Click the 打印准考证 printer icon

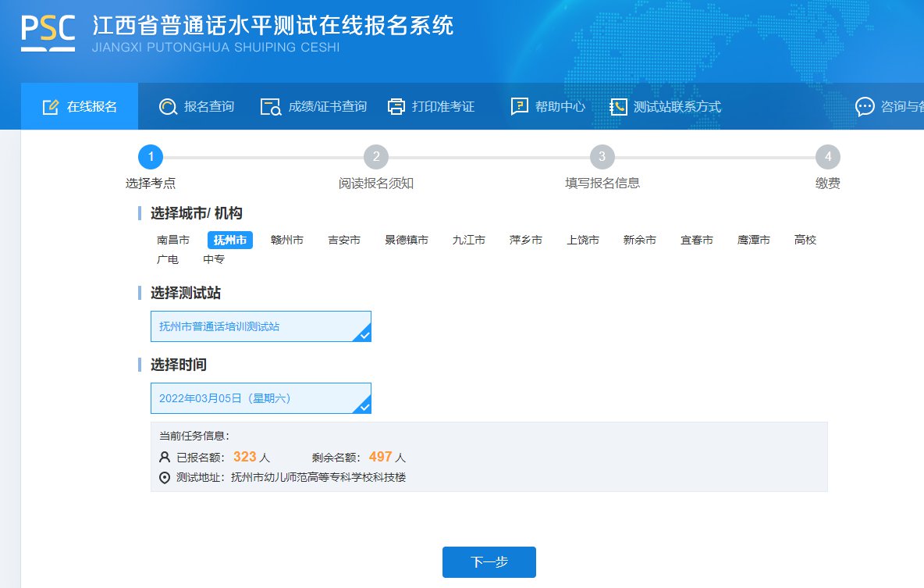tap(396, 107)
